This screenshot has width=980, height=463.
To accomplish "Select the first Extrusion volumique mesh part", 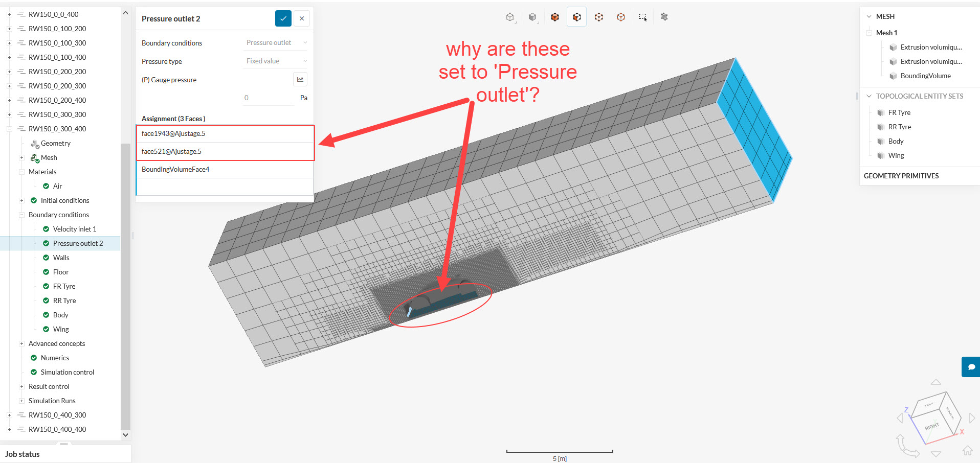I will tap(931, 47).
